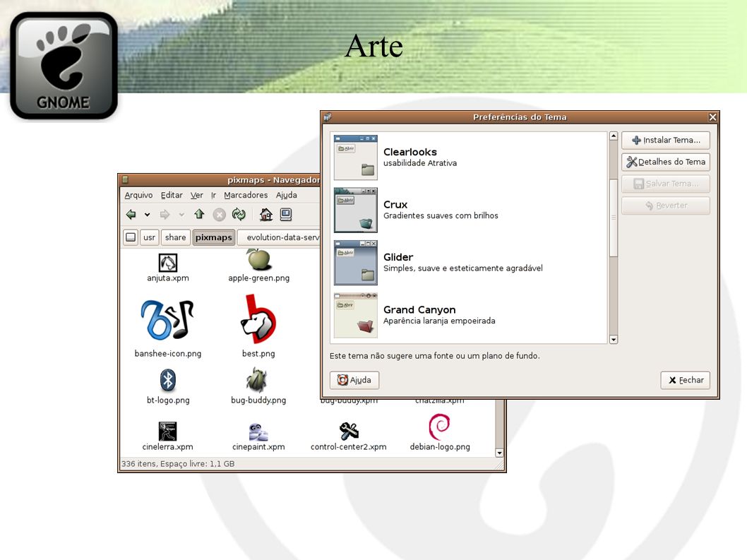Select the Glider theme thumbnail

coord(355,263)
